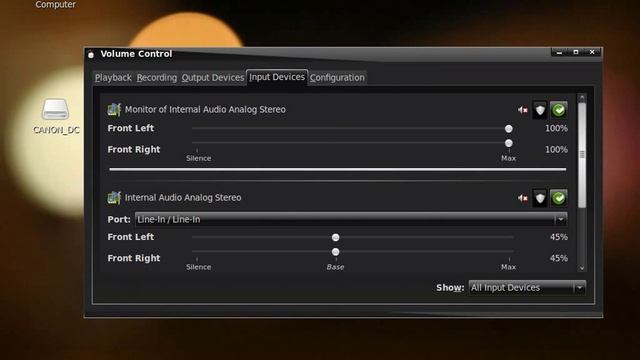Open the Playback tab
The width and height of the screenshot is (640, 360).
(x=113, y=78)
